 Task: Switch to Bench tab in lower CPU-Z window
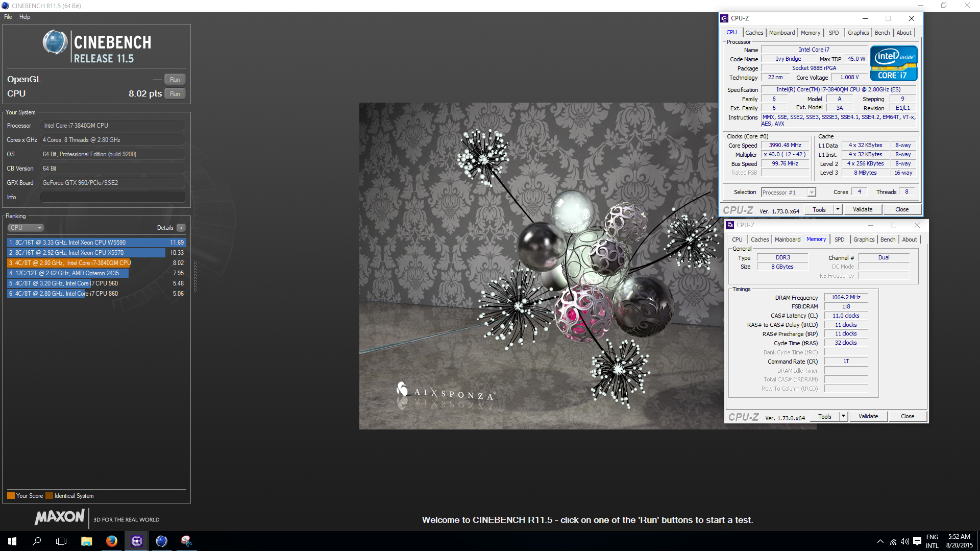pos(888,239)
